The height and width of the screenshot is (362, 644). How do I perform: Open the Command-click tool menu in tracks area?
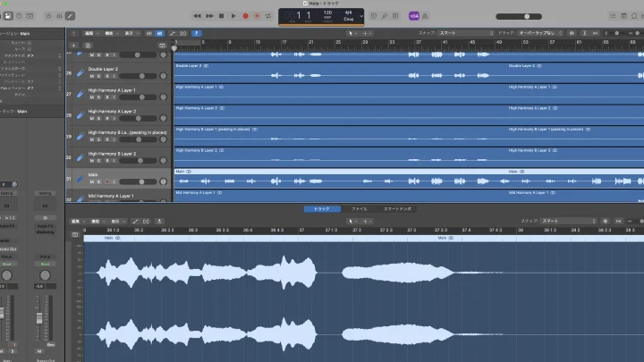(367, 33)
